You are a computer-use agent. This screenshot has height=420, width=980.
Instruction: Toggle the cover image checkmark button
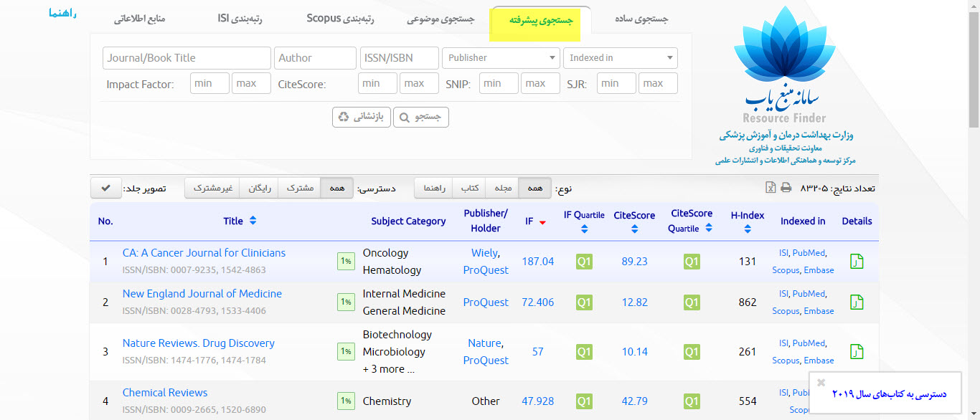point(105,188)
